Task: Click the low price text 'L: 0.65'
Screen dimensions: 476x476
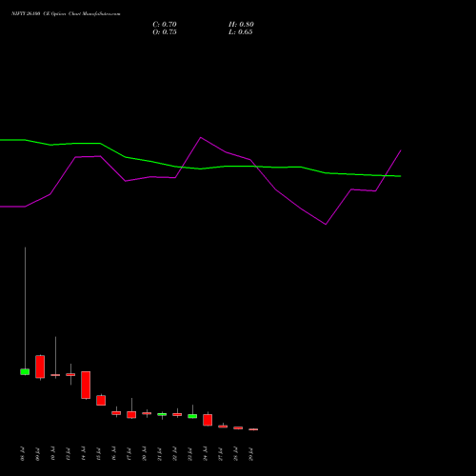Action: coord(241,32)
